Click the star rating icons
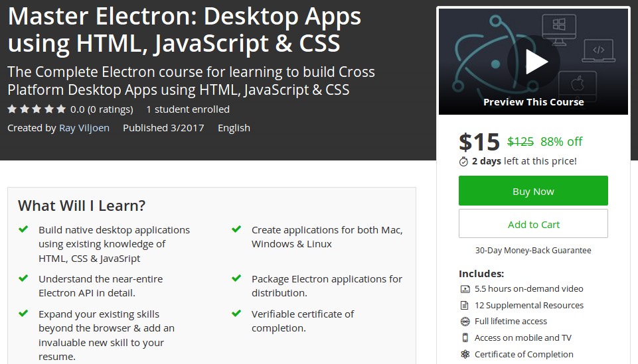Screen dimensions: 638x364 (x=37, y=109)
